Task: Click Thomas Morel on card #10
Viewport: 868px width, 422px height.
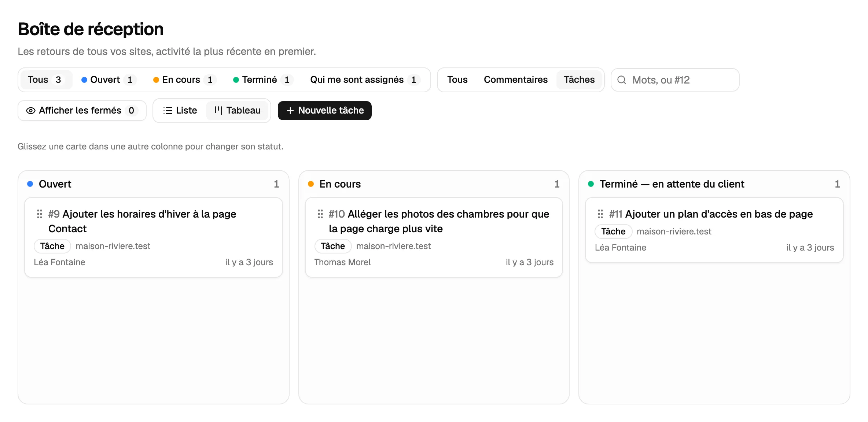Action: (342, 262)
